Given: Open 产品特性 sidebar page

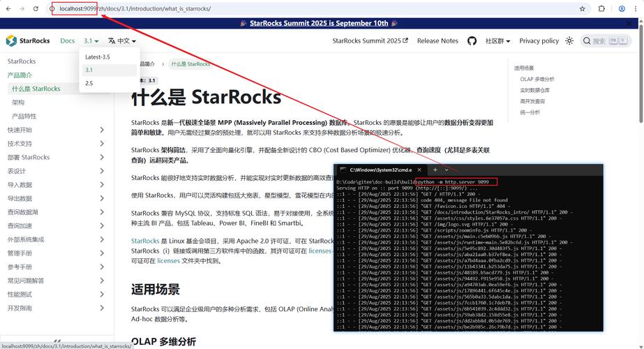Looking at the screenshot, I should click(x=24, y=117).
